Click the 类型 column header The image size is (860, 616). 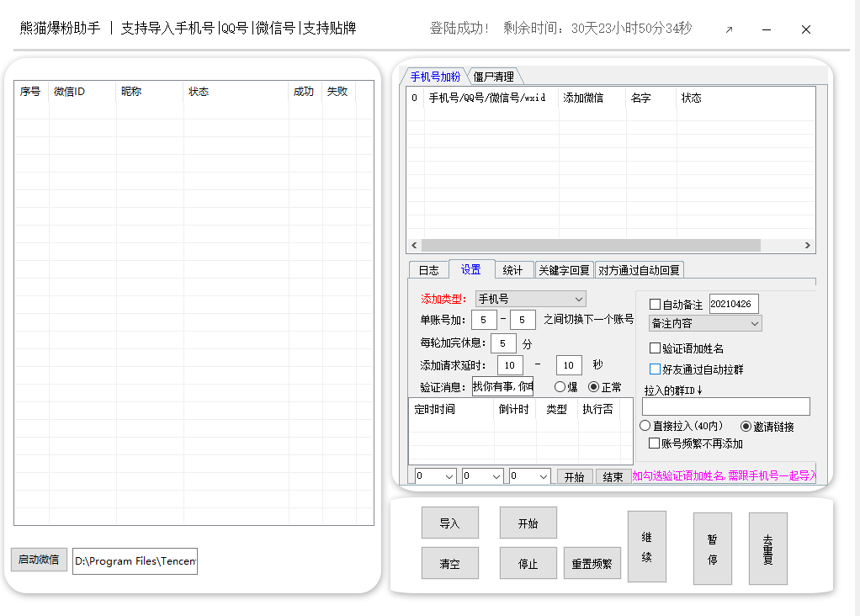click(557, 409)
